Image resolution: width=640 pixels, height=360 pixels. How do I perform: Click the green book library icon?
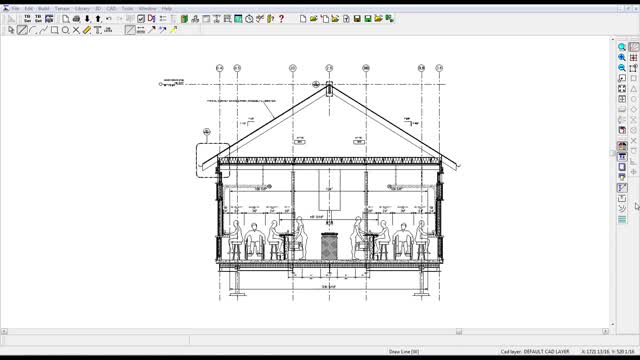[184, 19]
